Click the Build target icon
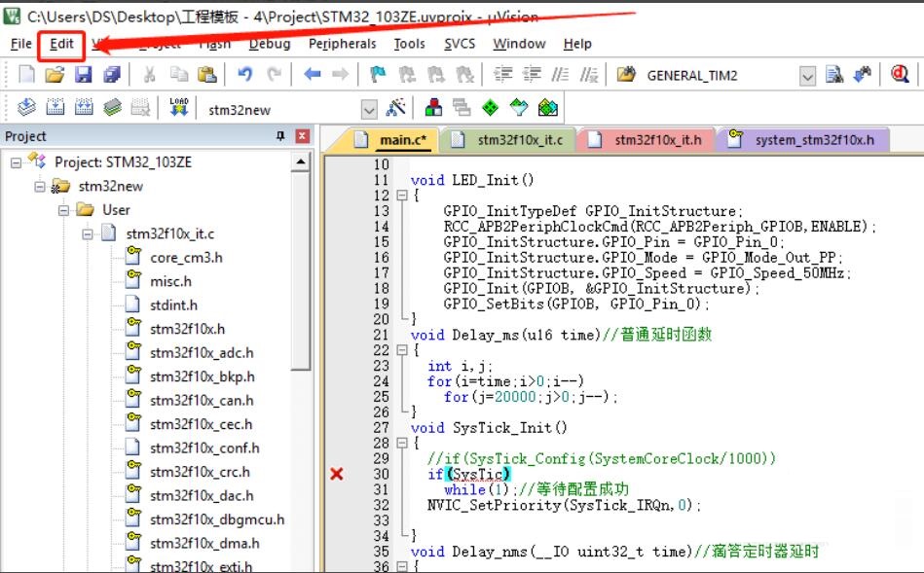Viewport: 924px width, 573px height. 55,108
